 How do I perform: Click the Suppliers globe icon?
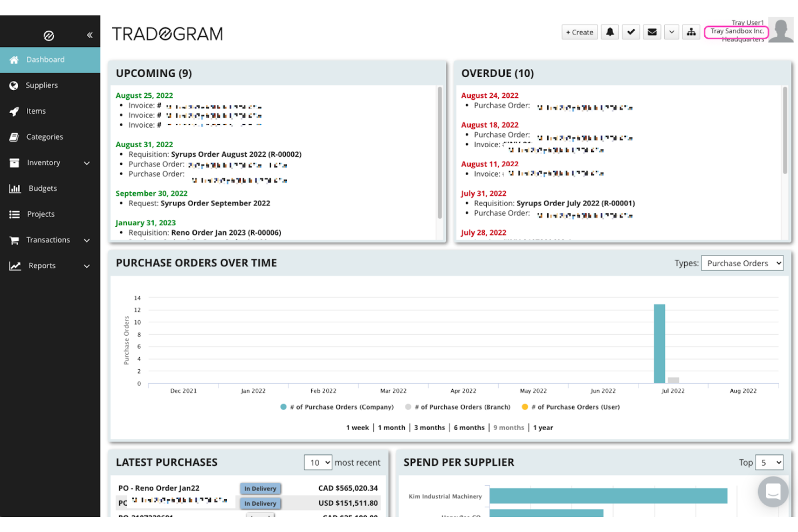(14, 86)
